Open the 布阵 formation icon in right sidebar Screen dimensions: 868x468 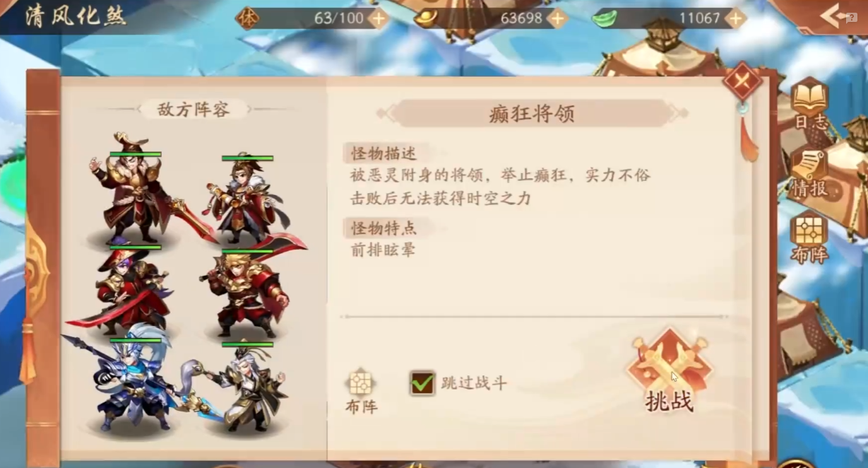(x=809, y=238)
